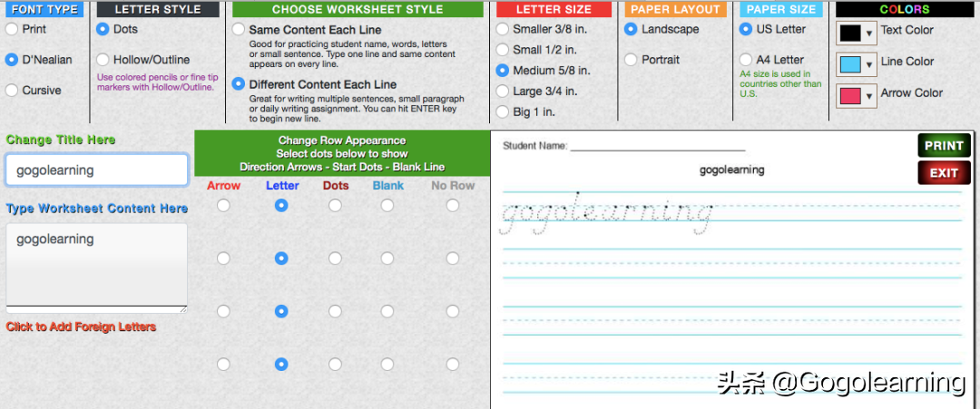Click the worksheet content text area
Screen dimensions: 980x409
pos(96,266)
